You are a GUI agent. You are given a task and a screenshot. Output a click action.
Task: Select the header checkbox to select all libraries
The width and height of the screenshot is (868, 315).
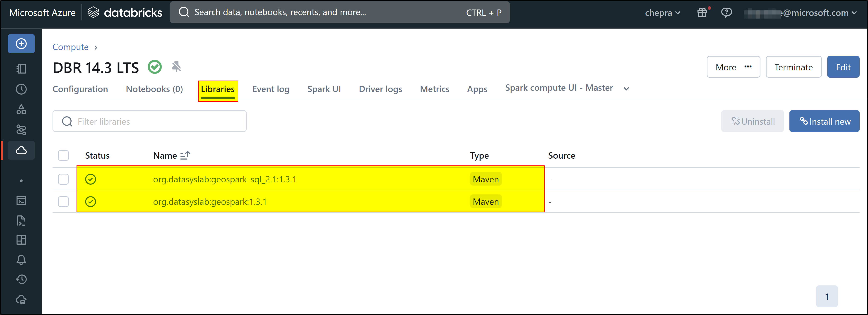[x=63, y=155]
